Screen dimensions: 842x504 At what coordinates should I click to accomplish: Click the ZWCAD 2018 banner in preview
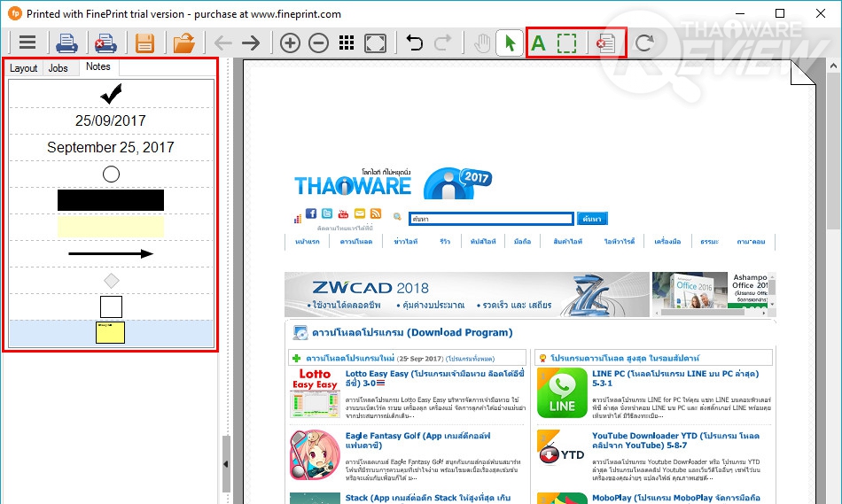pos(467,294)
